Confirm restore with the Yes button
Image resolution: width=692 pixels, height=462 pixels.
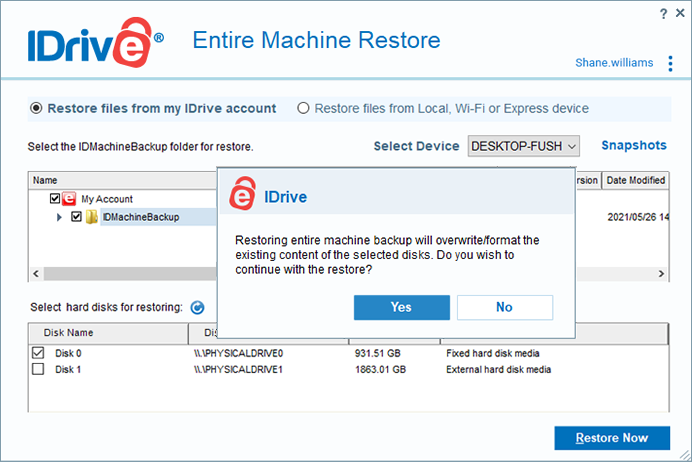[402, 307]
